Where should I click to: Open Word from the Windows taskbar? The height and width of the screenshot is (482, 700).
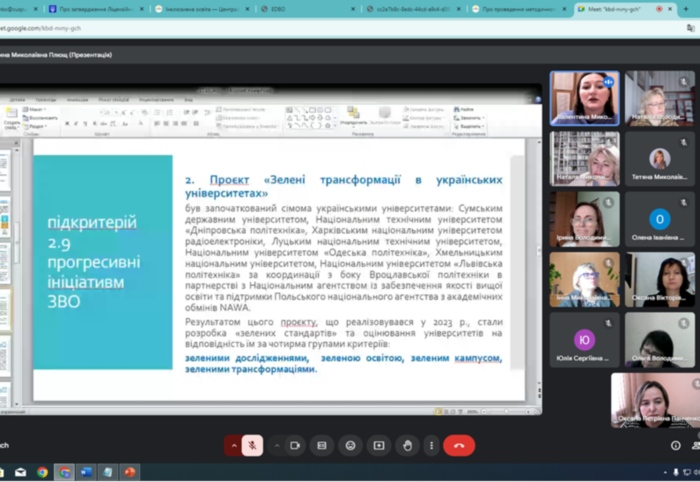coord(86,472)
